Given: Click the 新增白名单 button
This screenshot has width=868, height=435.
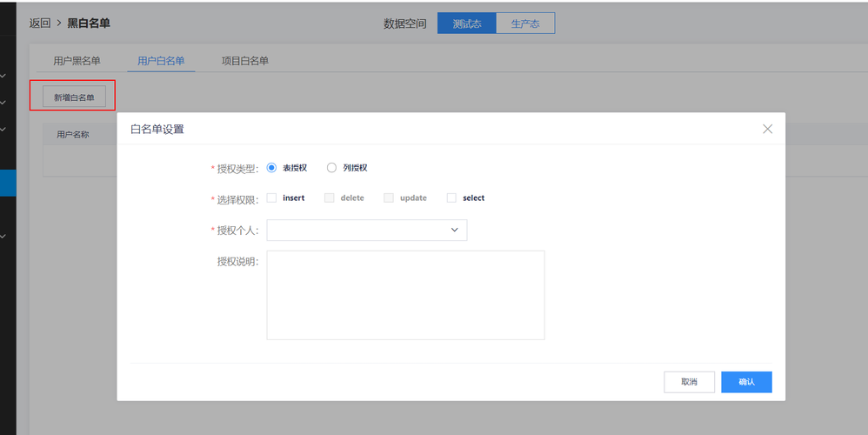Looking at the screenshot, I should (74, 97).
